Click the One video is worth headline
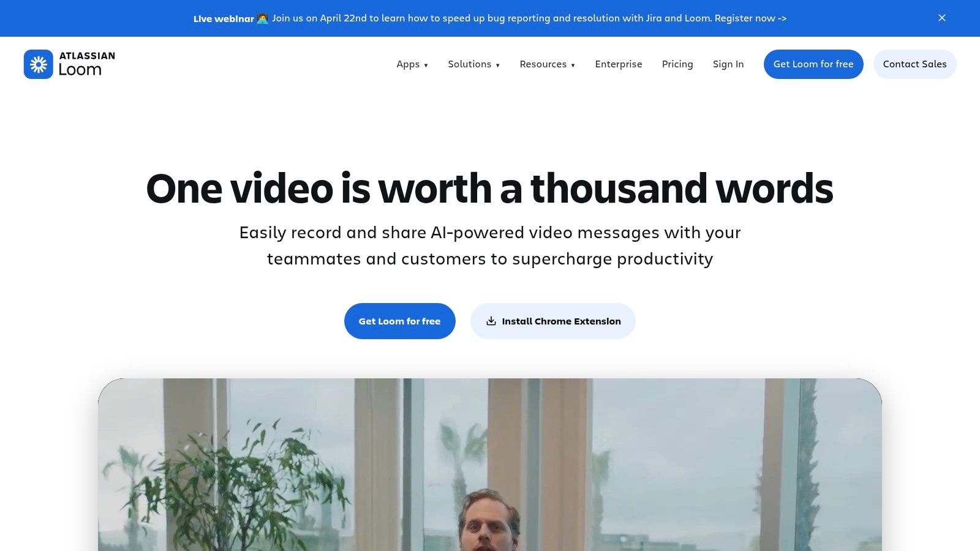Viewport: 980px width, 551px height. 489,189
